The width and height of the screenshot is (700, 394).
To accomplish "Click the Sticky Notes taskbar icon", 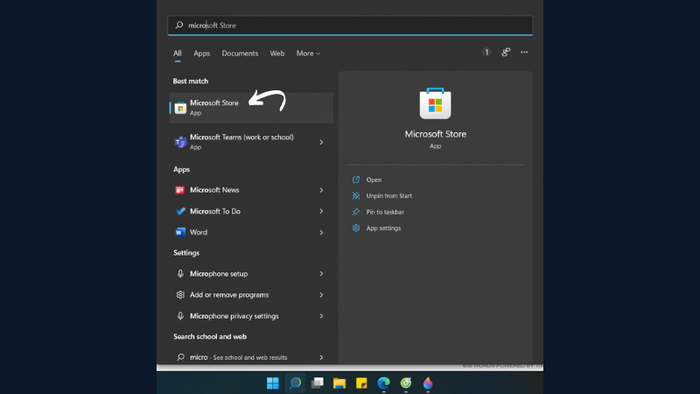I will pyautogui.click(x=362, y=383).
